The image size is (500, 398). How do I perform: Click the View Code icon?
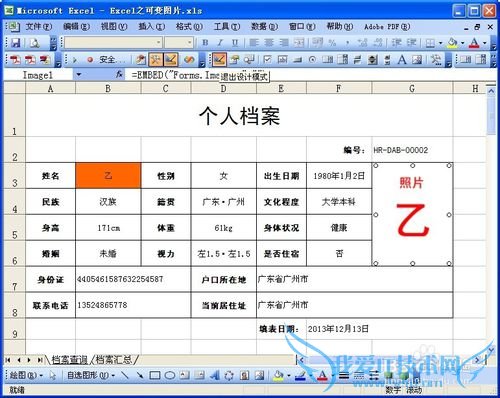tap(249, 60)
